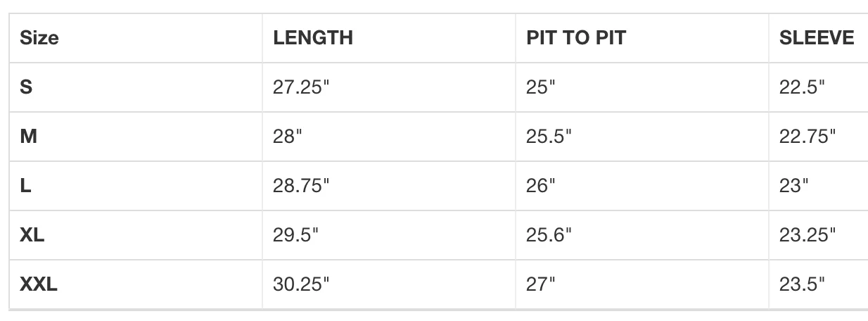
Task: Click the LENGTH column header
Action: [313, 38]
